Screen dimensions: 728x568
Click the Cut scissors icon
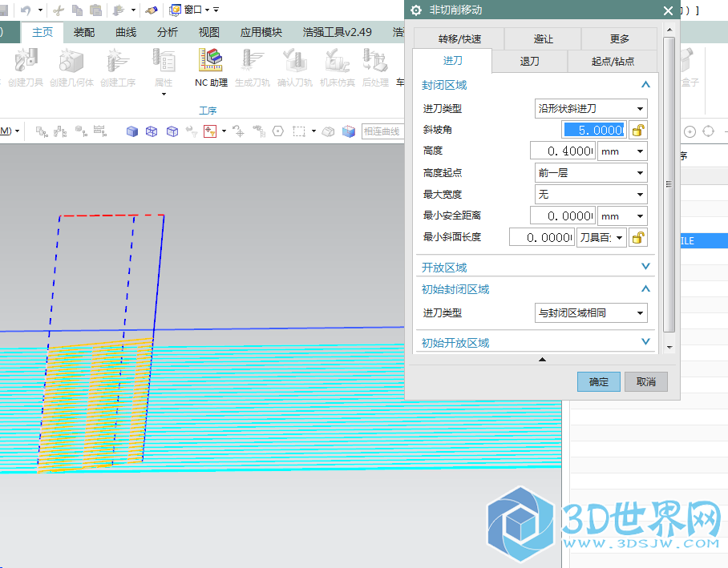click(x=59, y=10)
